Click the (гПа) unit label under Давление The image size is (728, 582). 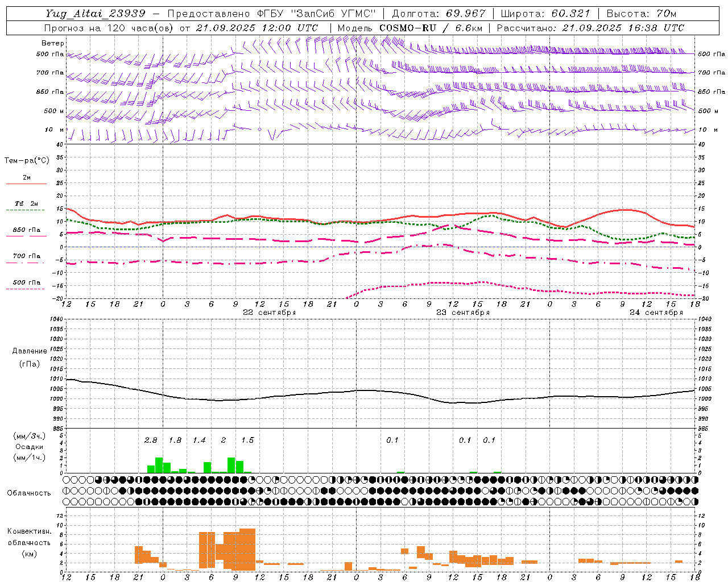point(29,364)
